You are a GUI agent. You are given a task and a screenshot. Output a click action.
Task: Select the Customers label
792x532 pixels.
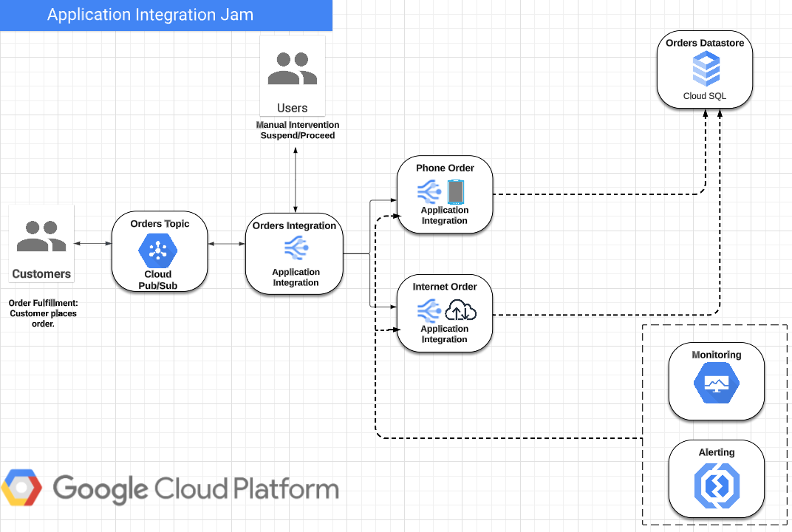(41, 274)
